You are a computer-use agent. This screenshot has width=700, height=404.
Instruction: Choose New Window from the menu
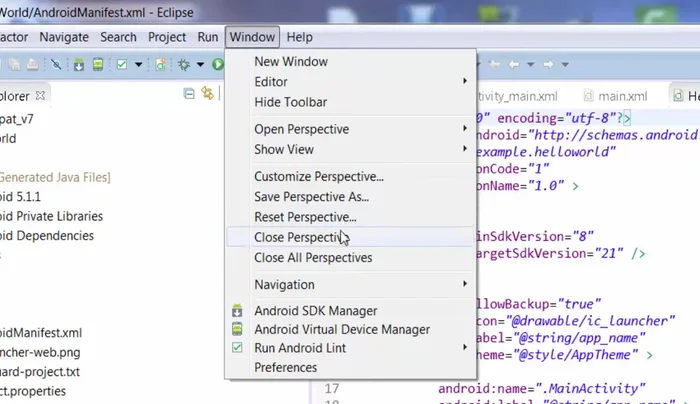click(350, 62)
